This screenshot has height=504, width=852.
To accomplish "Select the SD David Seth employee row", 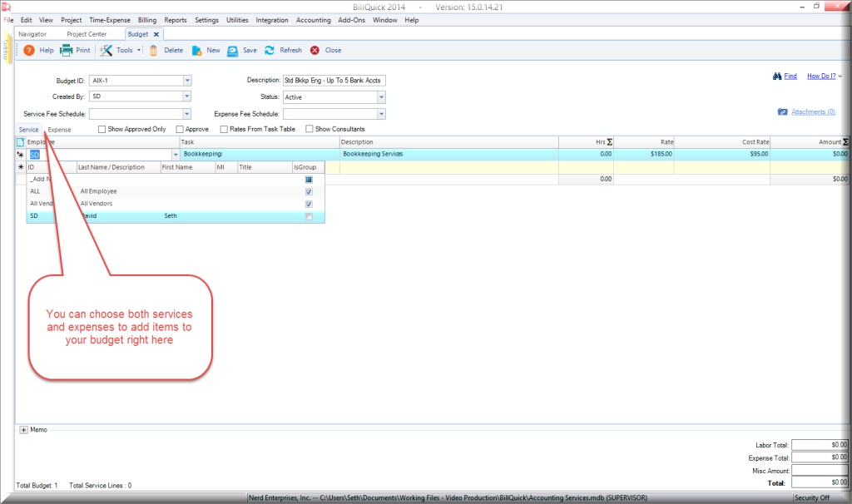I will [x=176, y=216].
